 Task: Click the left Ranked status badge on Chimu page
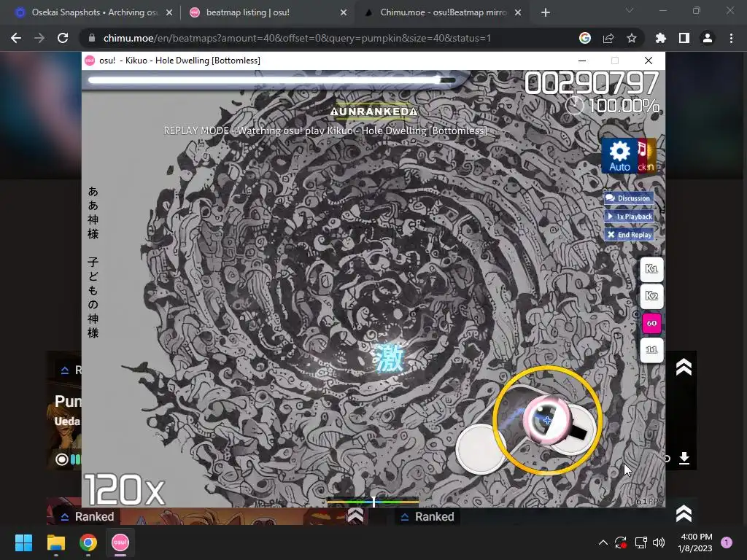[x=88, y=517]
